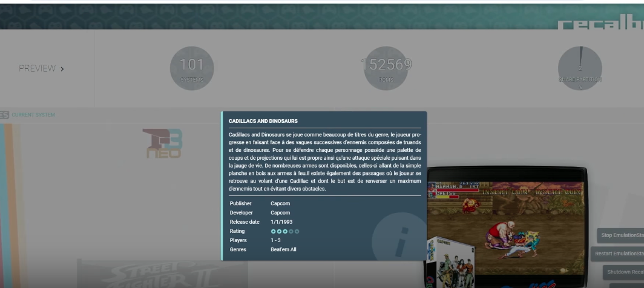Viewport: 644px width, 288px height.
Task: Open the PREVIEW link
Action: (37, 68)
